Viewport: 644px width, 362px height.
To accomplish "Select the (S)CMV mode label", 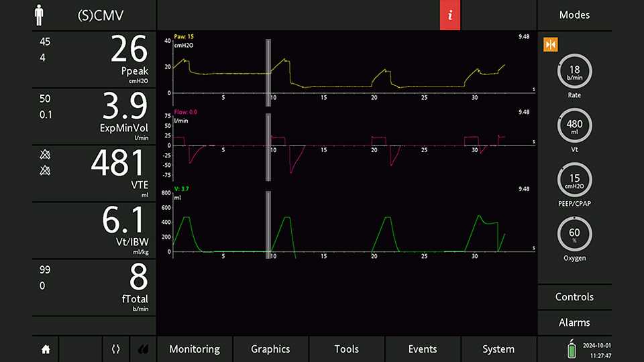I will point(100,15).
